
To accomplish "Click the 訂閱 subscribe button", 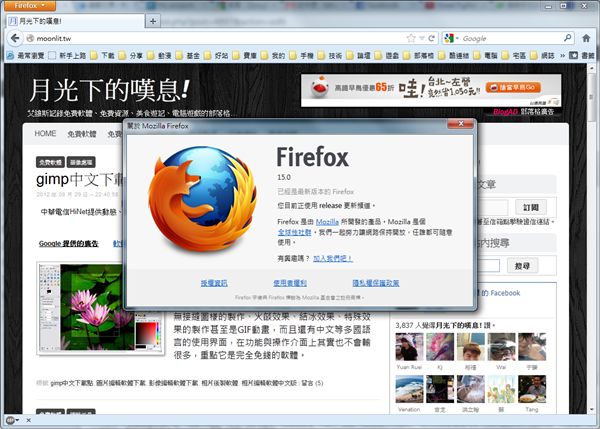I will click(x=530, y=207).
